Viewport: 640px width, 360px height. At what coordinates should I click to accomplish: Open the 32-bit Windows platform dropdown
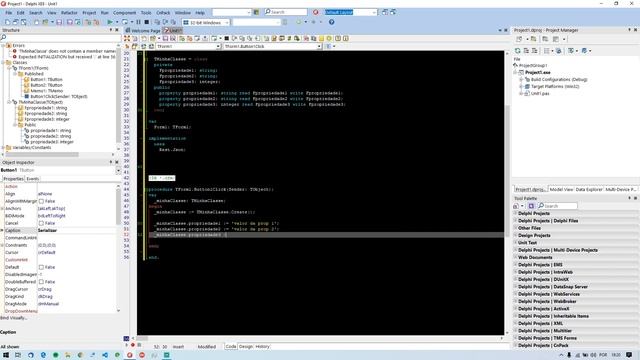(227, 22)
